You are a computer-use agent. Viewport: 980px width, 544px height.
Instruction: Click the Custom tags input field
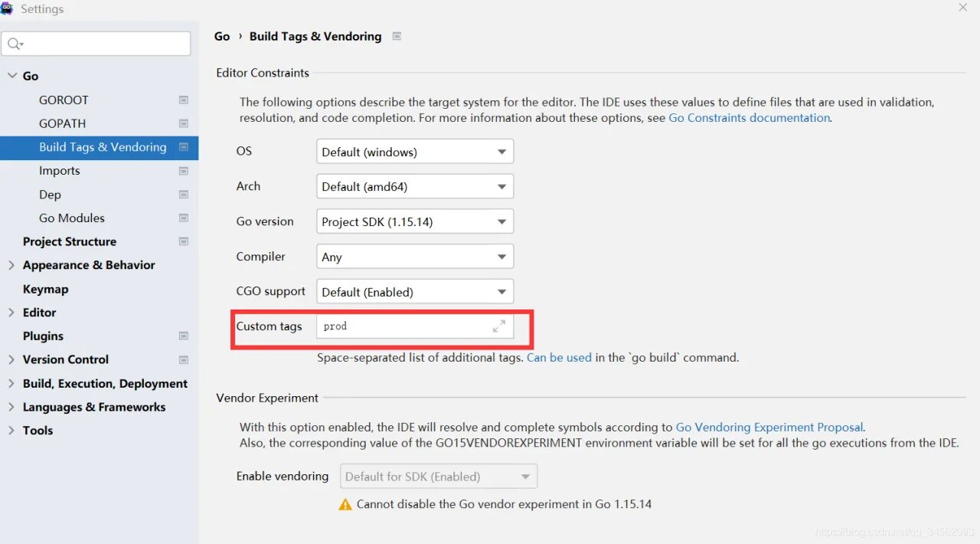402,326
